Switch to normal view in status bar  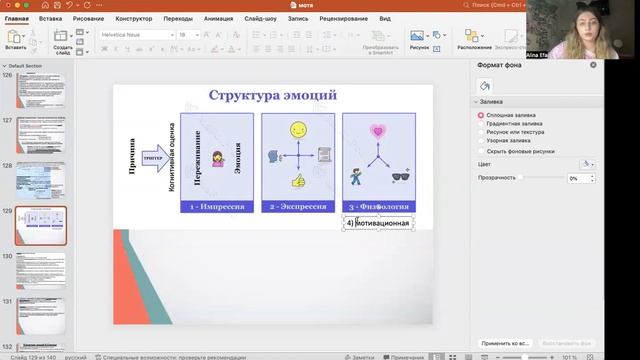pos(437,357)
